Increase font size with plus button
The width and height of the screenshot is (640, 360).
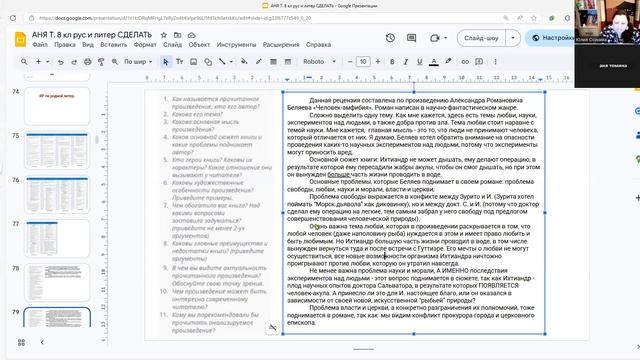click(378, 62)
